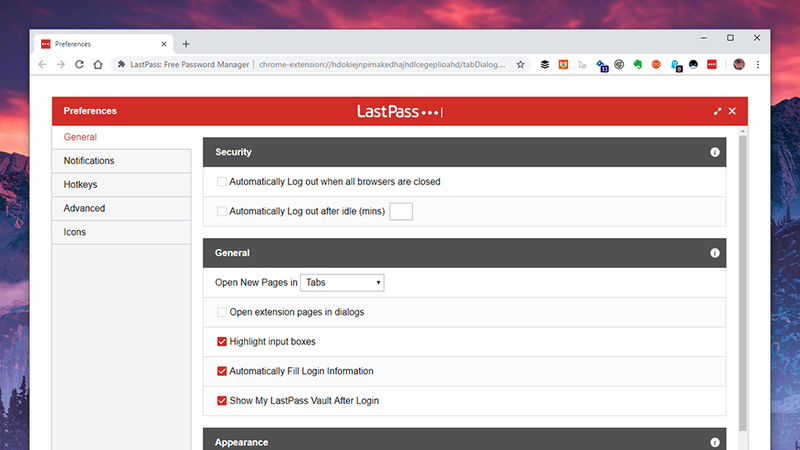Screen dimensions: 800x450
Task: Enable Open extension pages in dialogs
Action: click(x=221, y=312)
